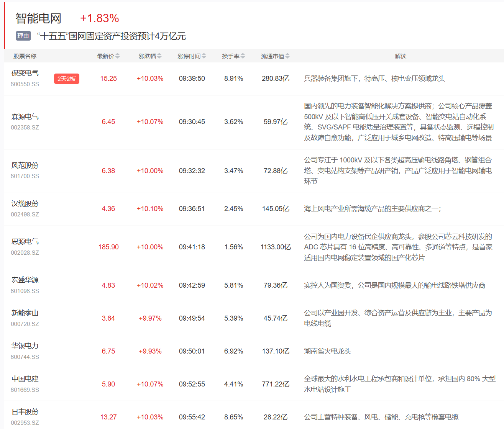Select 森源电气 stock name
This screenshot has height=429, width=504.
(x=25, y=116)
